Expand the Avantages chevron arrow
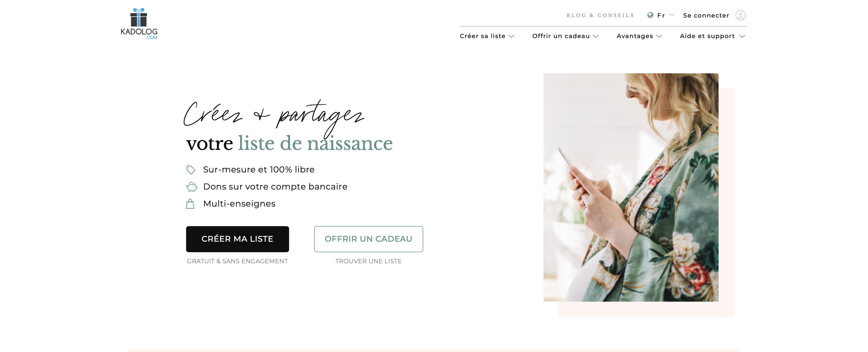 pos(659,36)
